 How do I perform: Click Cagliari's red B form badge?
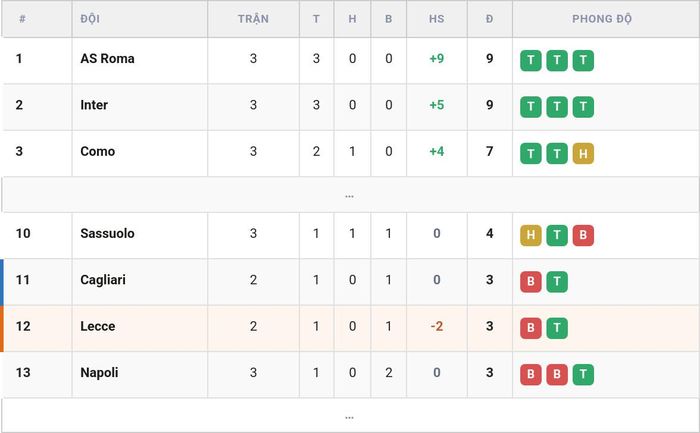tap(530, 282)
